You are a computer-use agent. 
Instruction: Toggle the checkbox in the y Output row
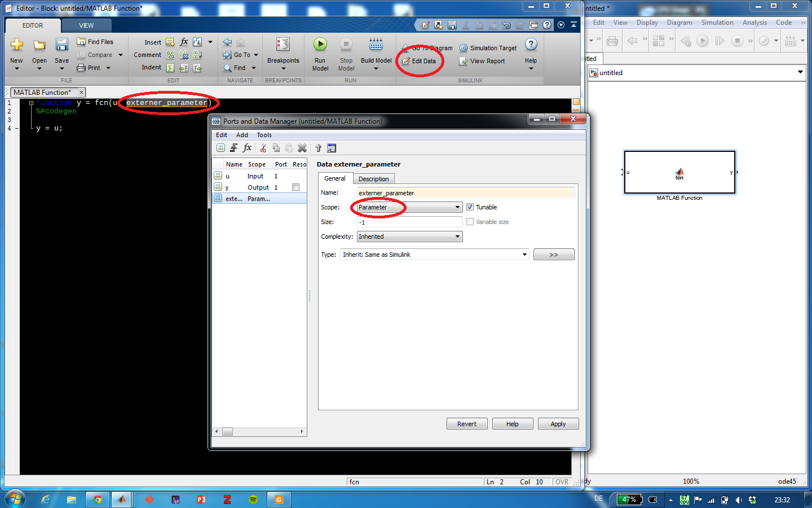(295, 187)
